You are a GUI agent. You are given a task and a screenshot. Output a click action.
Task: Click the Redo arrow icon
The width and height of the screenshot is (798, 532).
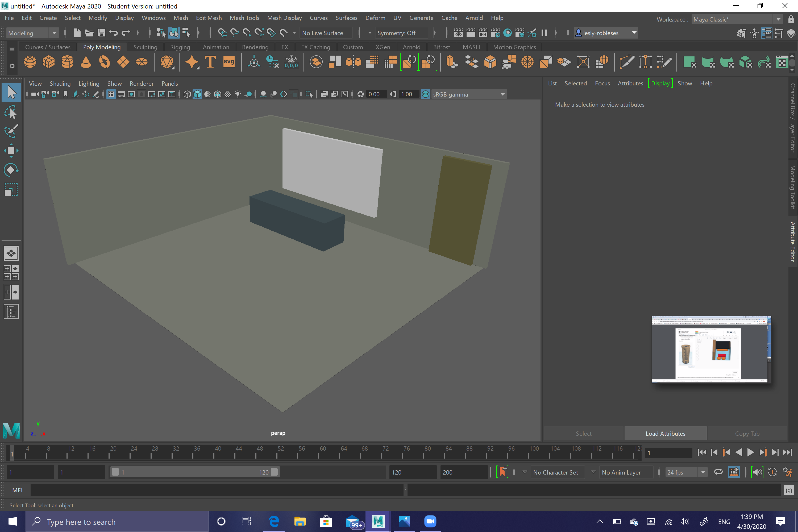point(126,33)
